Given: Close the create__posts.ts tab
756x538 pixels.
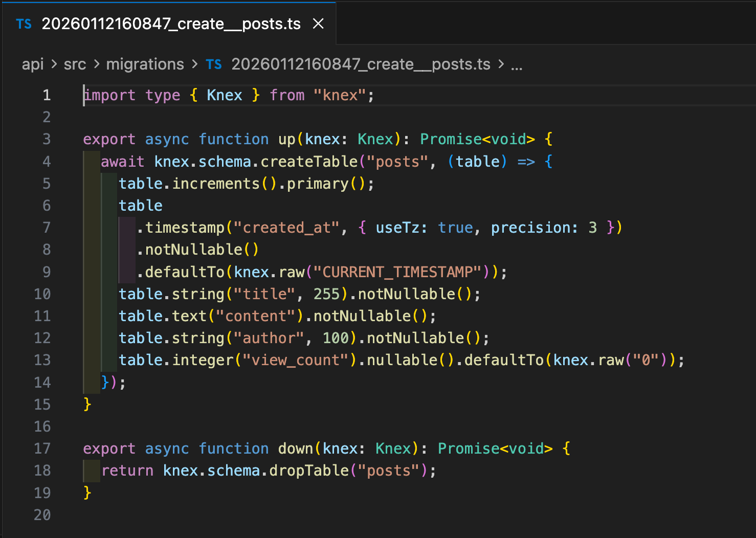Looking at the screenshot, I should pyautogui.click(x=318, y=24).
